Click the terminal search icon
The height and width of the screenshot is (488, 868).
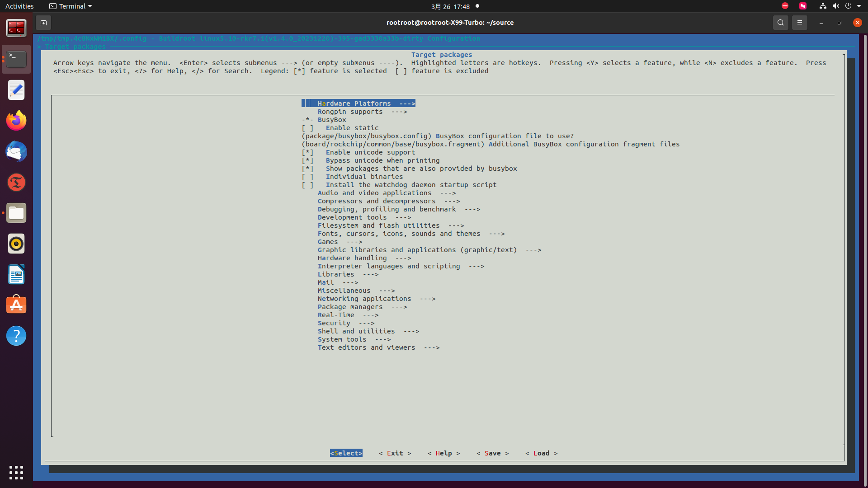click(x=780, y=23)
